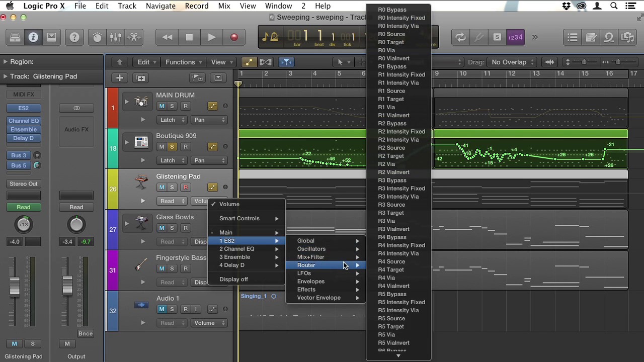Click the Rewind button
This screenshot has height=362, width=644.
click(x=167, y=37)
